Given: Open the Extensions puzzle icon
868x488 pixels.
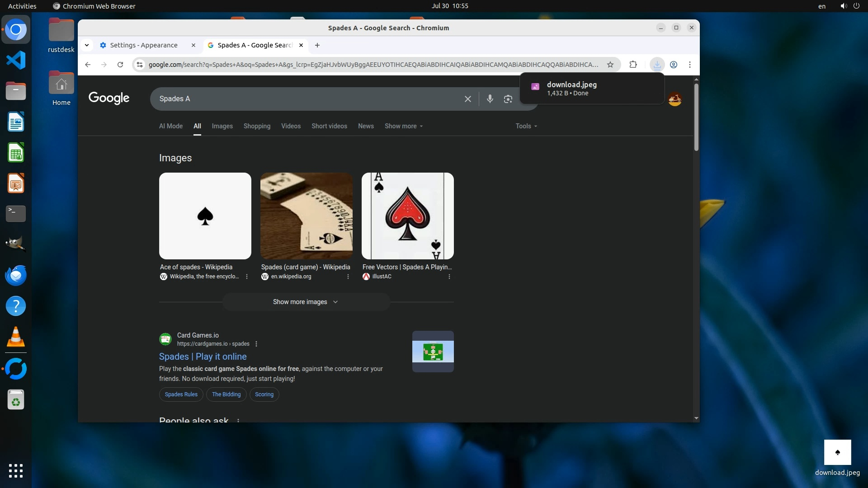Looking at the screenshot, I should pos(633,65).
